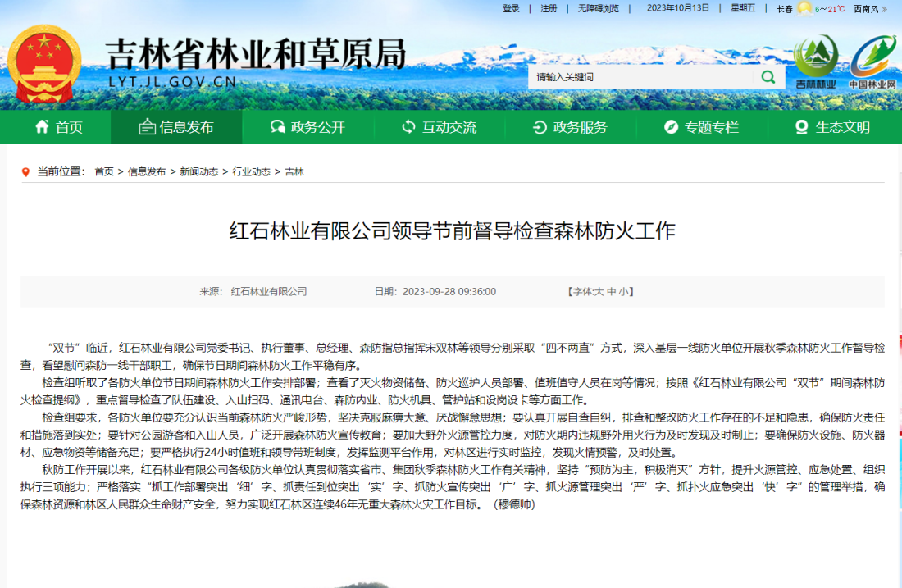Image resolution: width=902 pixels, height=588 pixels.
Task: Click the publish date 2023-09-28 09:36:00
Action: point(449,292)
